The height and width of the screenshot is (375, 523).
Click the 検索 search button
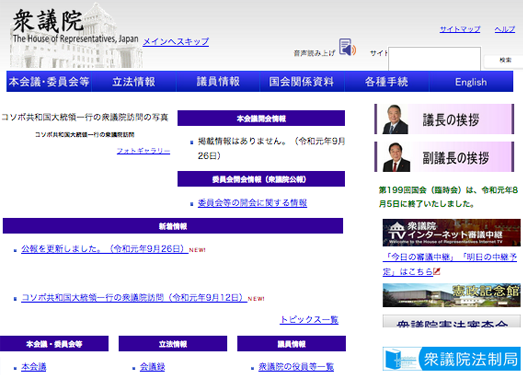505,60
